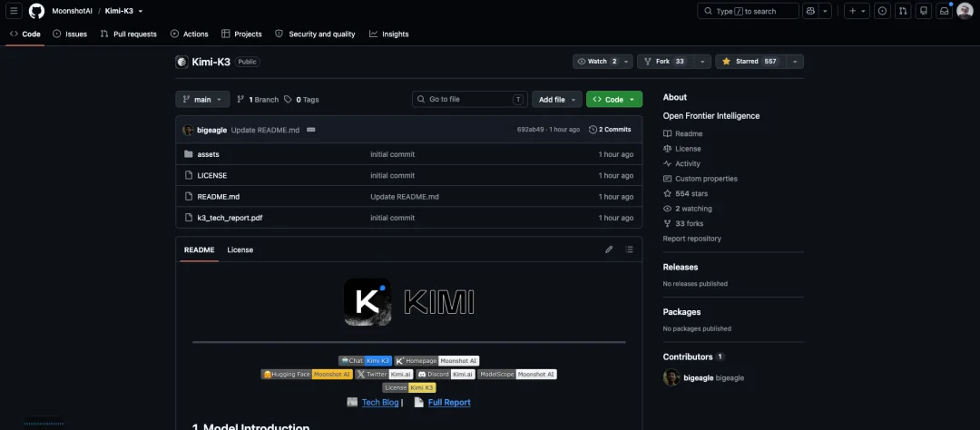Open the k3_tech_report.pdf file
The image size is (980, 430).
tap(230, 218)
